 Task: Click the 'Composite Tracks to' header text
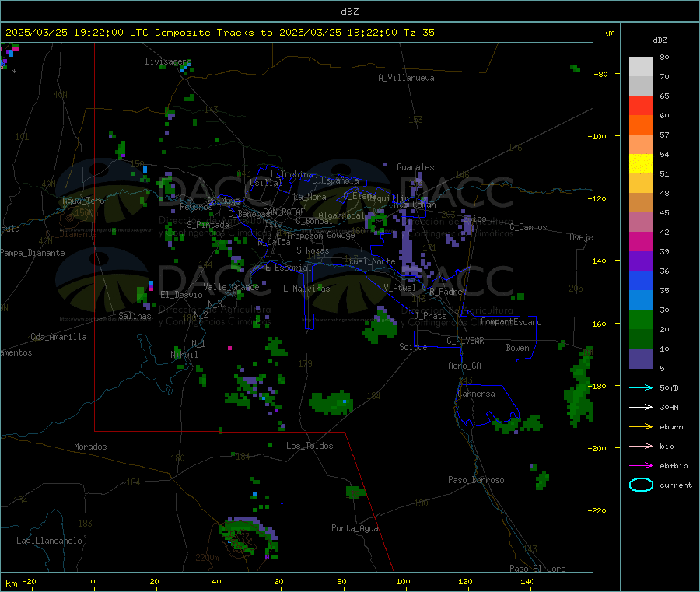point(213,33)
